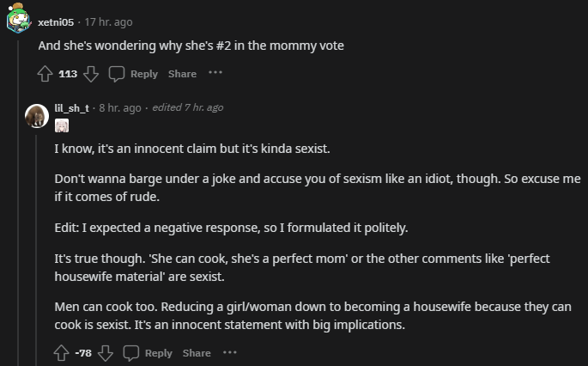The image size is (588, 366).
Task: Upvote lil_sh_t's comment
Action: click(x=61, y=353)
